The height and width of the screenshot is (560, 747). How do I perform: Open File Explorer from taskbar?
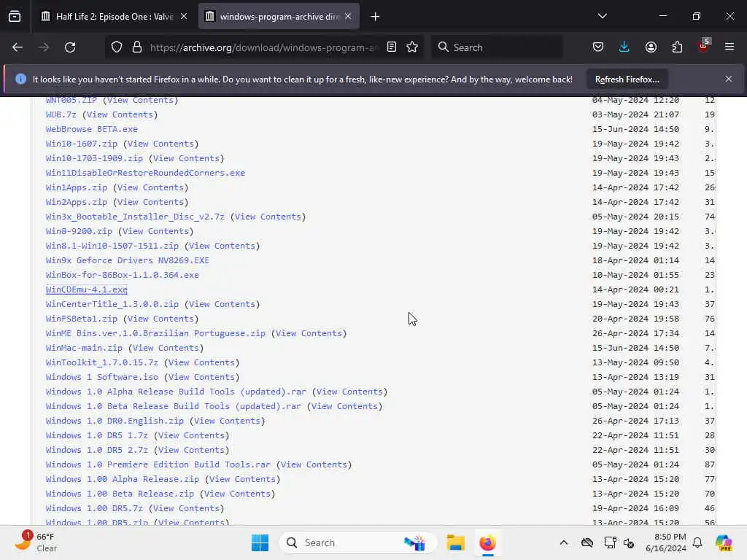[x=455, y=542]
